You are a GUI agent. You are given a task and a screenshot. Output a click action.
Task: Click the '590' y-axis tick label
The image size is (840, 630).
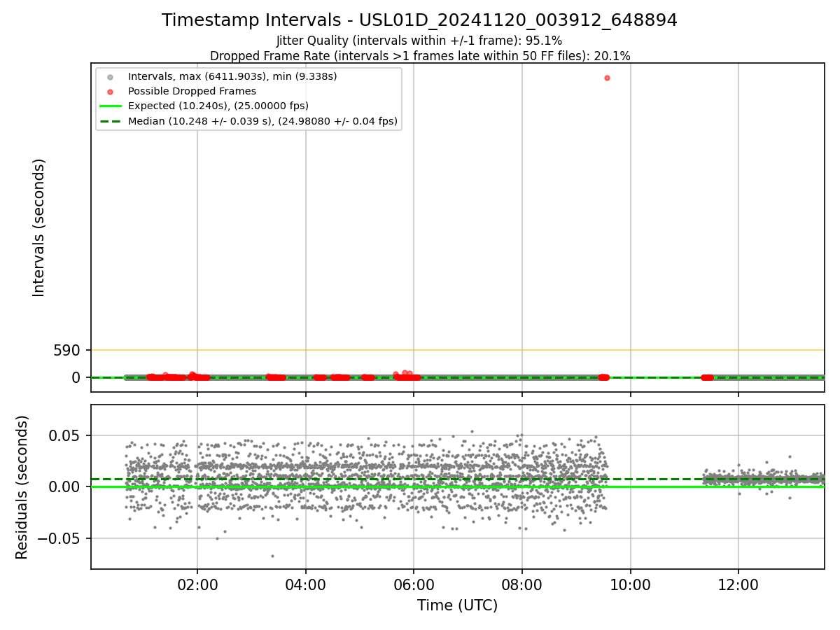[x=66, y=350]
